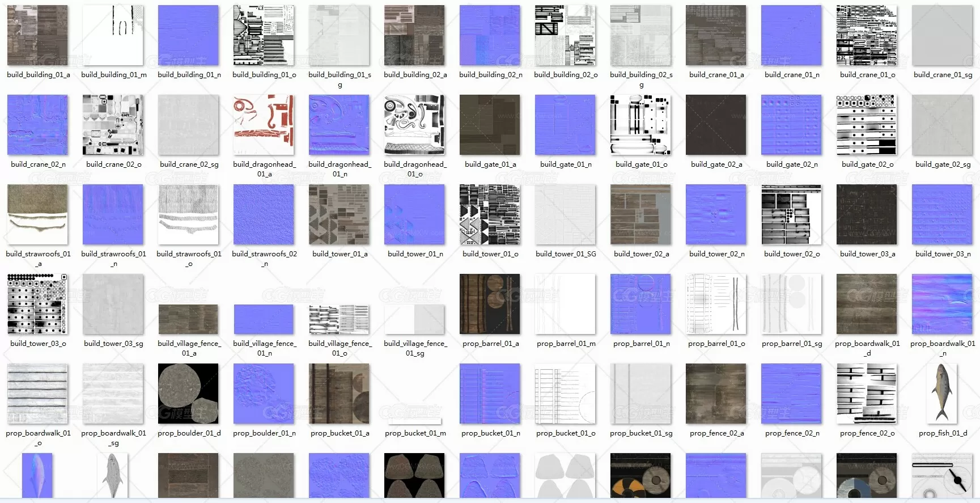
Task: Select the prop_bucket_01_a thumbnail
Action: 339,394
